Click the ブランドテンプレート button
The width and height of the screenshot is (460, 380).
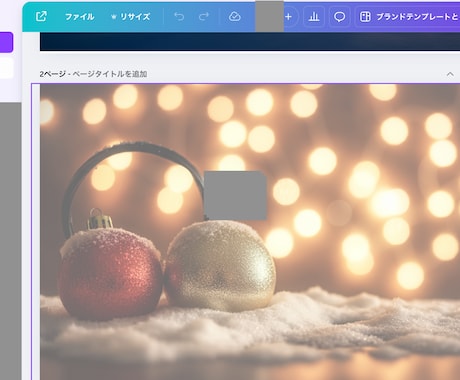click(408, 17)
